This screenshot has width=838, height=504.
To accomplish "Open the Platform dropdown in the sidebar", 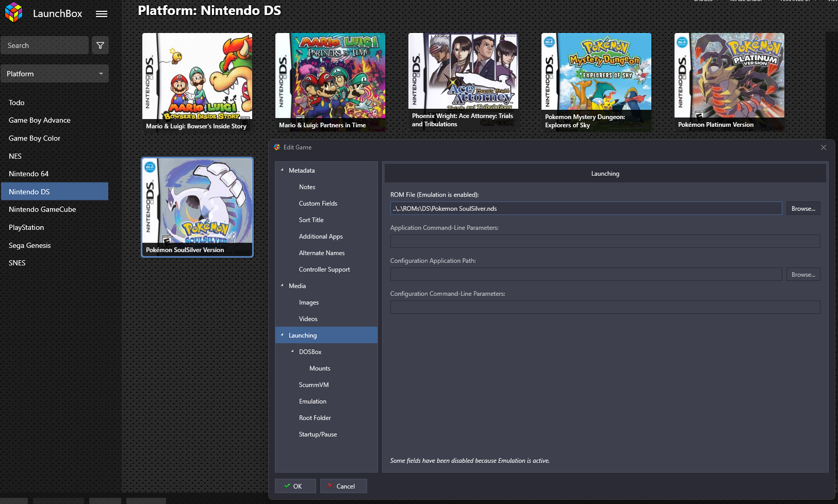I will pyautogui.click(x=55, y=74).
